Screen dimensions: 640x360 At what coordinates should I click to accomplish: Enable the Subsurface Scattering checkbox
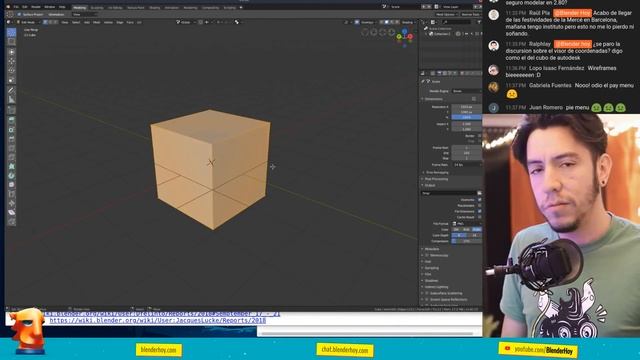(427, 293)
